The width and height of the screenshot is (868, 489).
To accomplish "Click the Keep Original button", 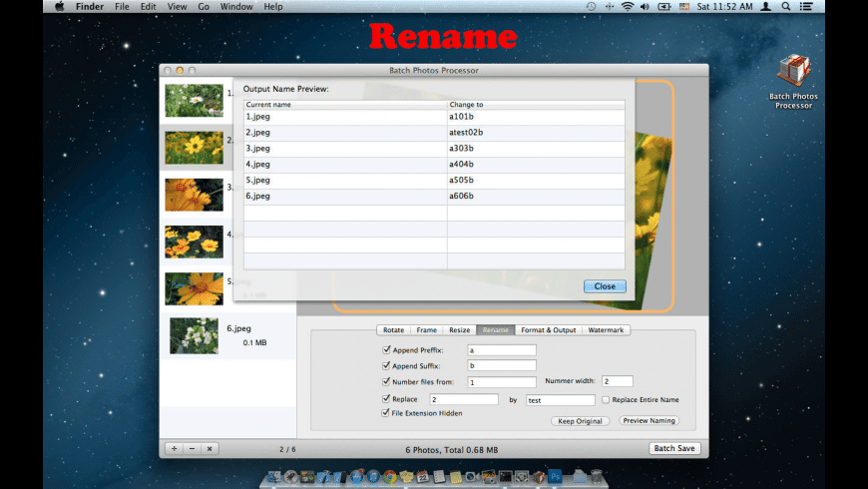I will pyautogui.click(x=580, y=421).
